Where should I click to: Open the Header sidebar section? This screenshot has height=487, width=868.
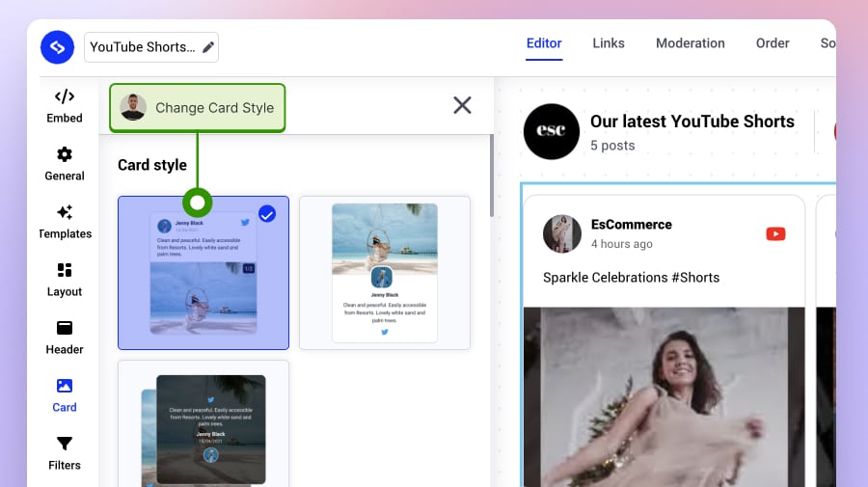click(65, 338)
